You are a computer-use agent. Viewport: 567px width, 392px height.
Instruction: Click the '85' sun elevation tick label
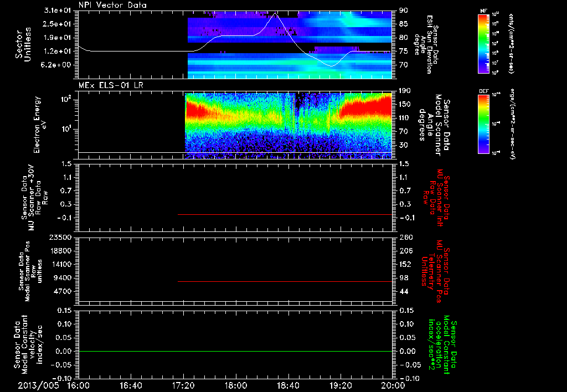[404, 24]
